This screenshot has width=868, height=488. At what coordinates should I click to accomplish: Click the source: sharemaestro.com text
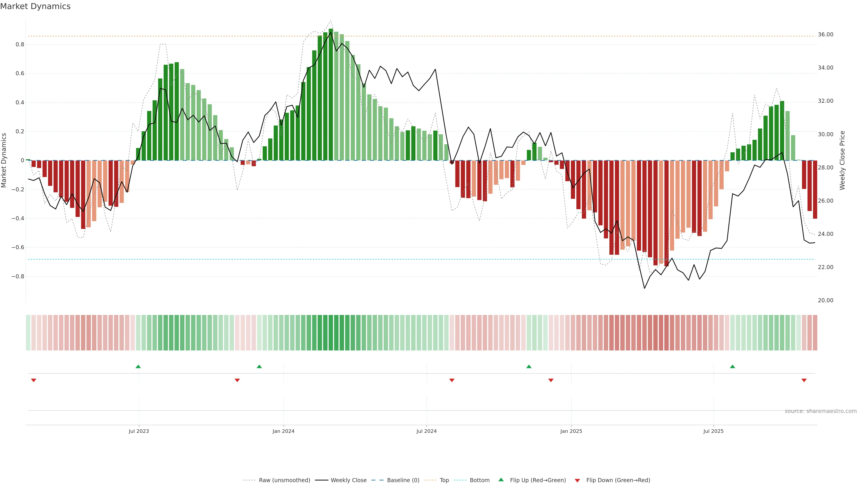tap(821, 411)
